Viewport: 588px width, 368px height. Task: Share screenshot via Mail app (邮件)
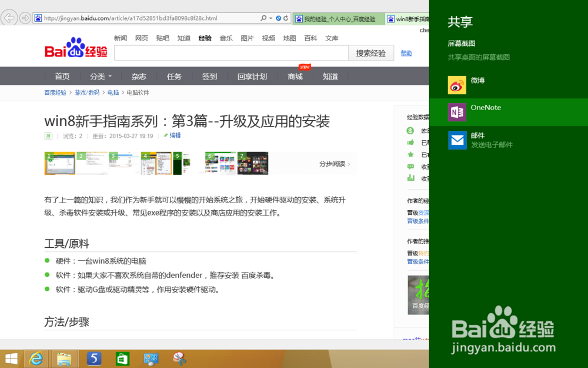(508, 140)
